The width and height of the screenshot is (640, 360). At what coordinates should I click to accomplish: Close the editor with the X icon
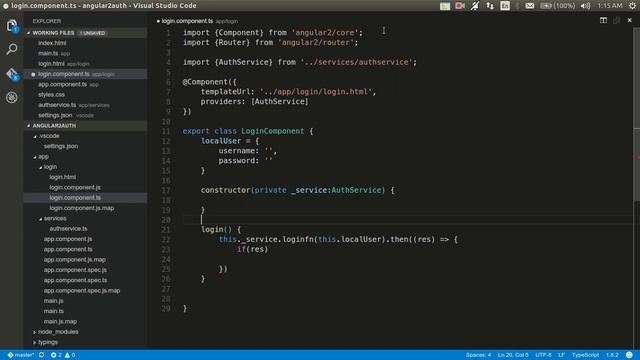pyautogui.click(x=630, y=20)
